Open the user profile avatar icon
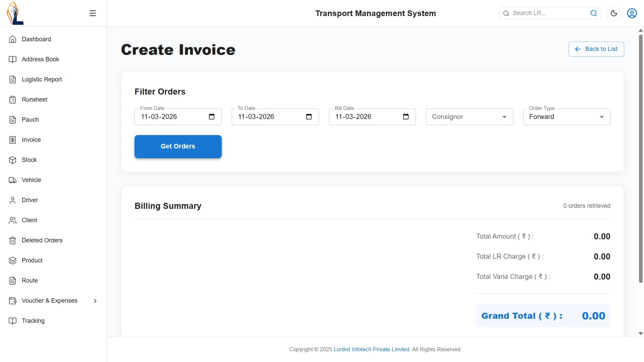Screen dimensions: 644x362 [632, 13]
